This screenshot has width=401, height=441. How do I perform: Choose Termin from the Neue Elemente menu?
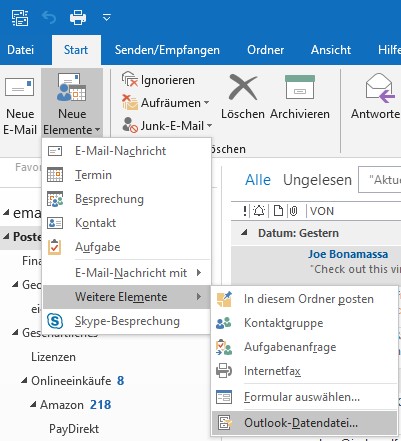click(x=127, y=175)
